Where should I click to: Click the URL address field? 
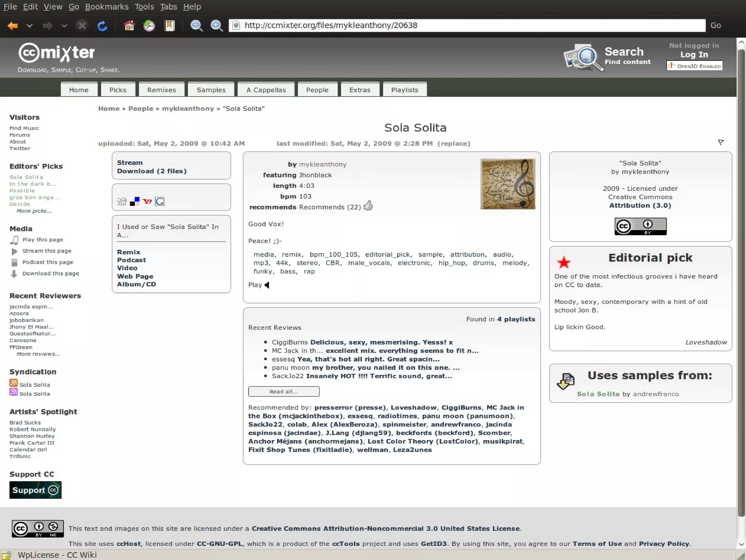[470, 26]
